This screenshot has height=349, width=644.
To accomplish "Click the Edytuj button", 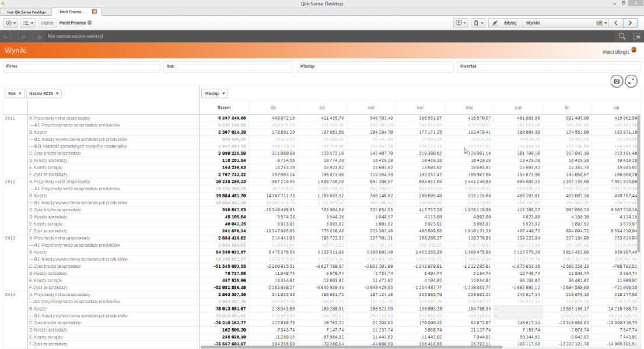I will click(505, 23).
